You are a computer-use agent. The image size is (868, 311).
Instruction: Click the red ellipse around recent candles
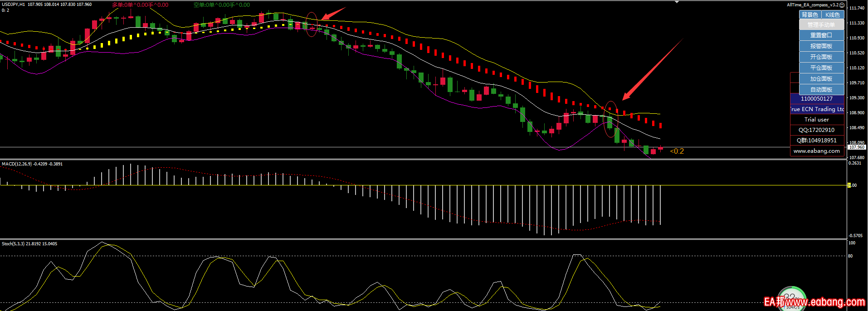click(x=611, y=119)
